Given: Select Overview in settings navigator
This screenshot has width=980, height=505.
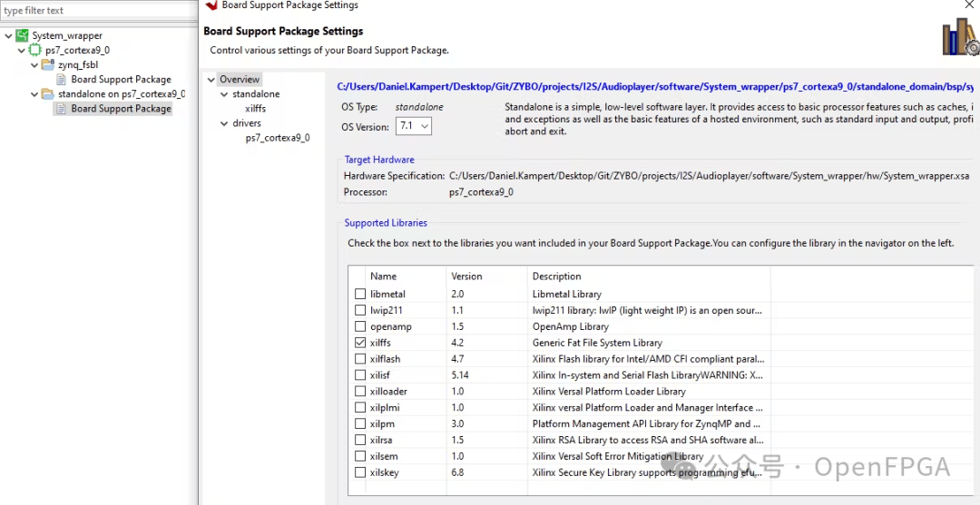Looking at the screenshot, I should point(240,79).
